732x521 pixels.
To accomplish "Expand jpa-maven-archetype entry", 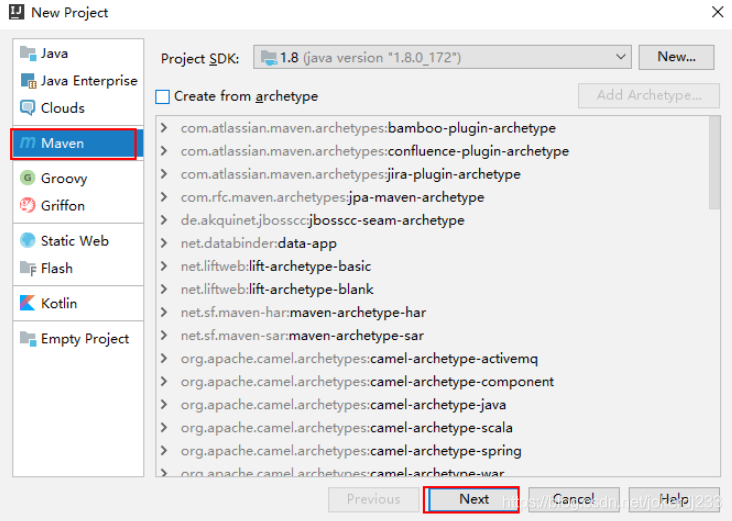I will (x=164, y=197).
